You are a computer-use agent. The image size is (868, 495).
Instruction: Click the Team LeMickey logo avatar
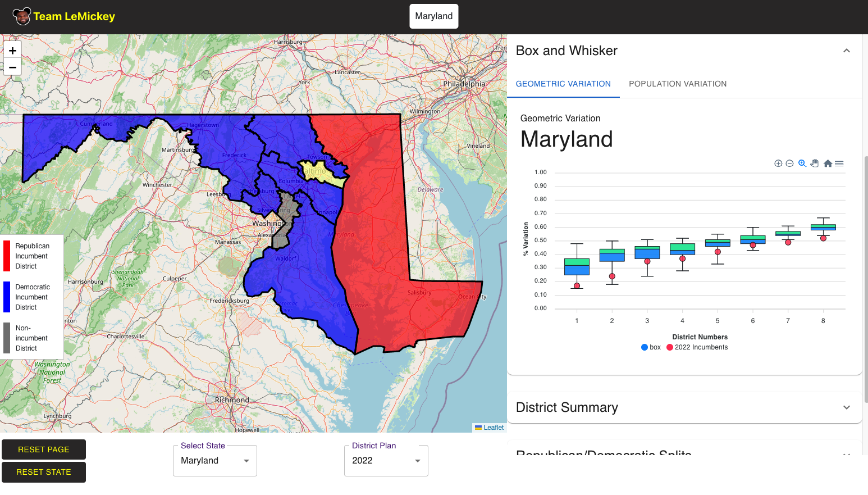(x=22, y=16)
